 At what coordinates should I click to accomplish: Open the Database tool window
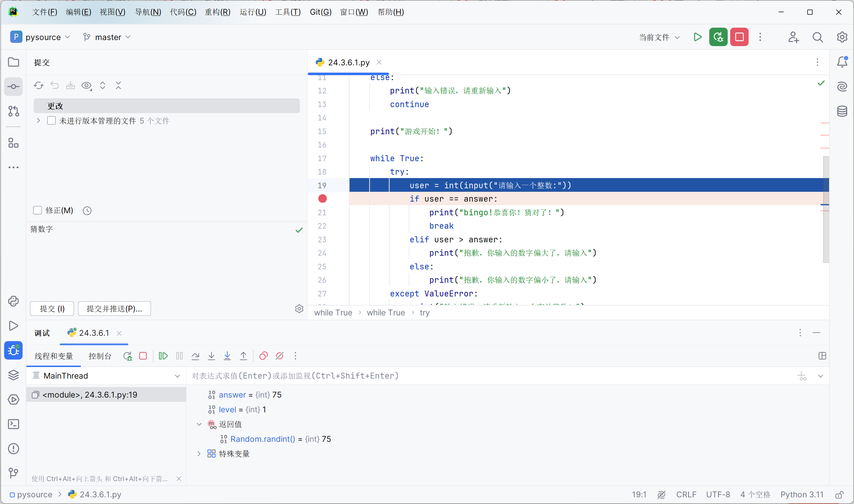point(842,111)
